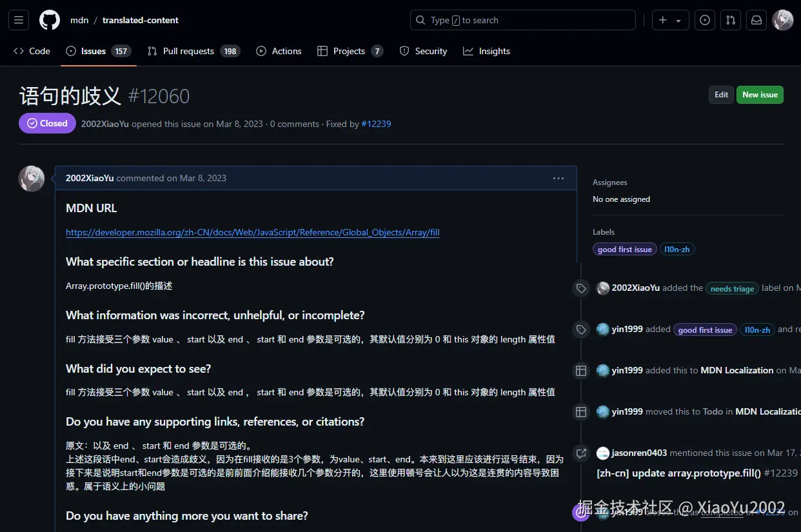Open your issues via the circle icon
801x532 pixels.
[x=704, y=19]
